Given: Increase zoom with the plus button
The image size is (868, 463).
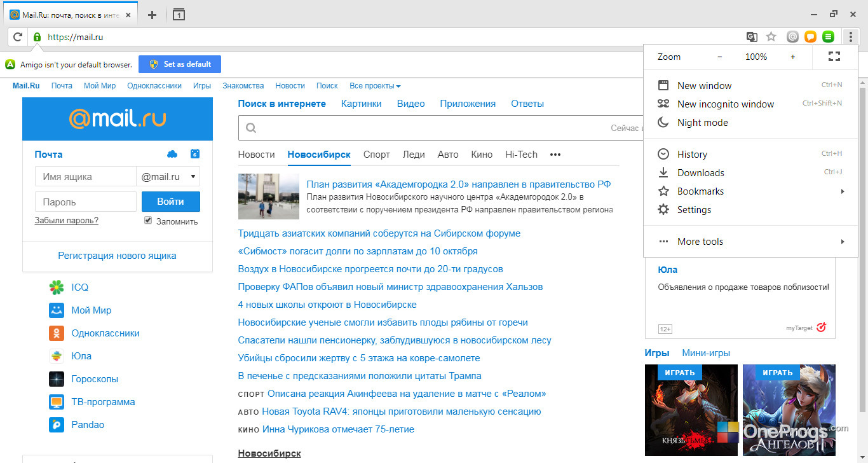Looking at the screenshot, I should pyautogui.click(x=793, y=57).
